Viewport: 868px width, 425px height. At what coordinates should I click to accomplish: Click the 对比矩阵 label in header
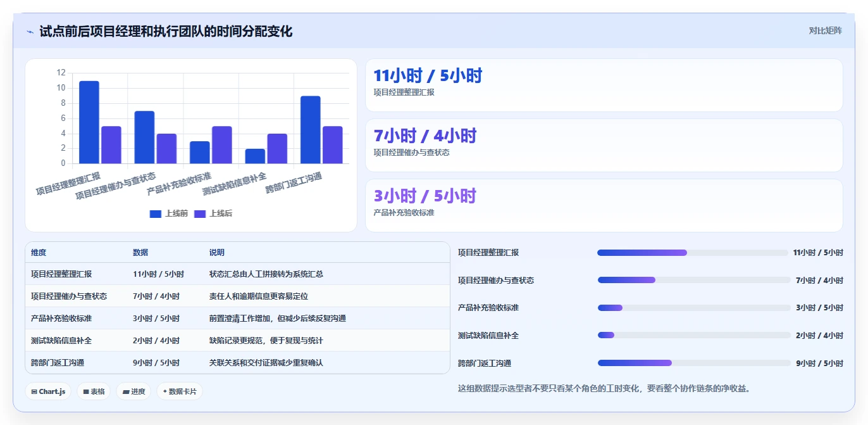click(x=826, y=30)
